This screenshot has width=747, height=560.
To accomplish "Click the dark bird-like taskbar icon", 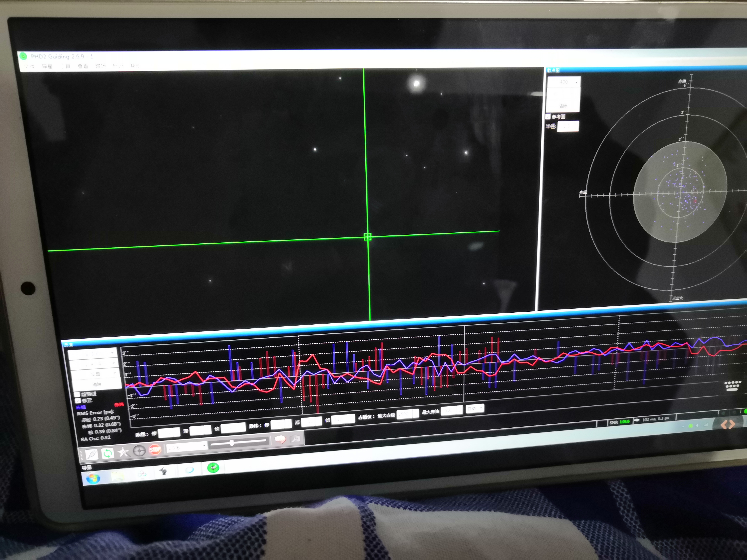I will pos(164,472).
